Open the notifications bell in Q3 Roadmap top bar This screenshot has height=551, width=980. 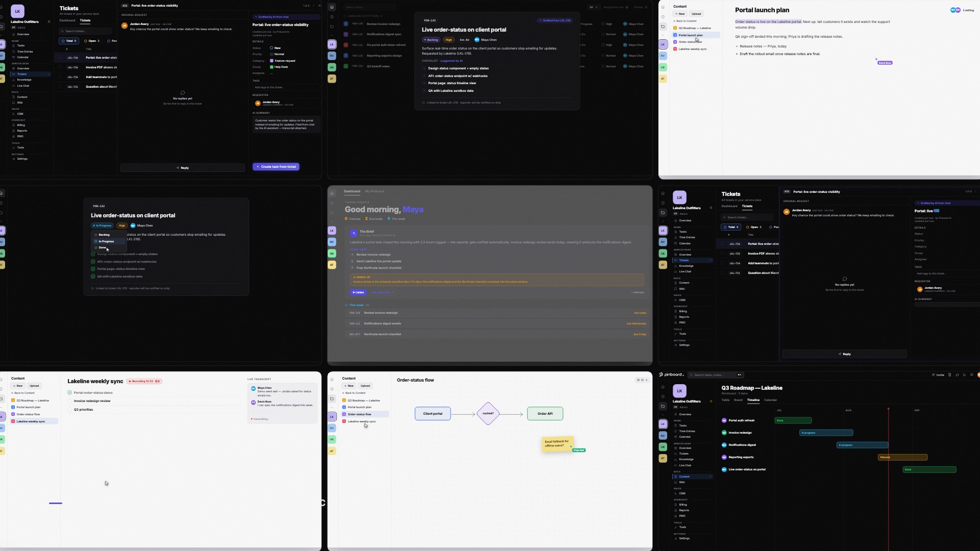(972, 375)
